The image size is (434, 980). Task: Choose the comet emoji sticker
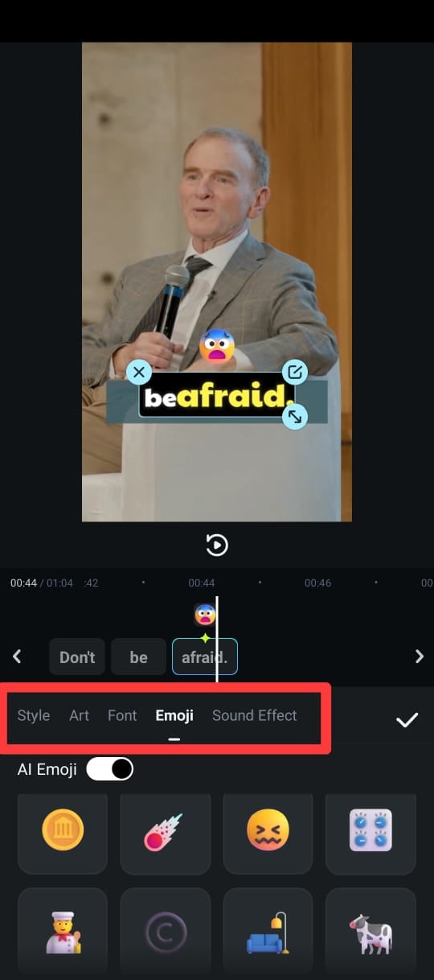(x=165, y=832)
